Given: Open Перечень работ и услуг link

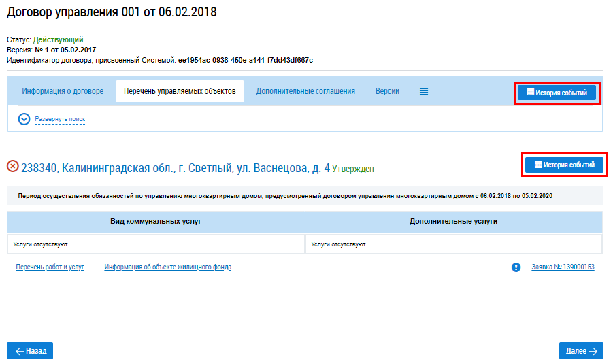Looking at the screenshot, I should pyautogui.click(x=50, y=267).
